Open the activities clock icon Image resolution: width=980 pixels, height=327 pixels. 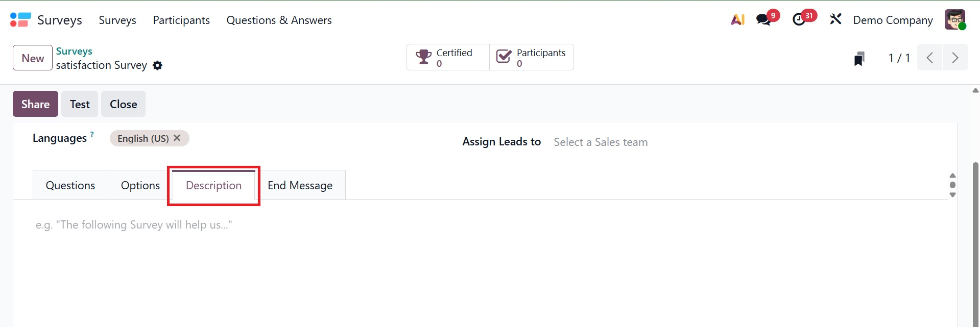(x=799, y=20)
